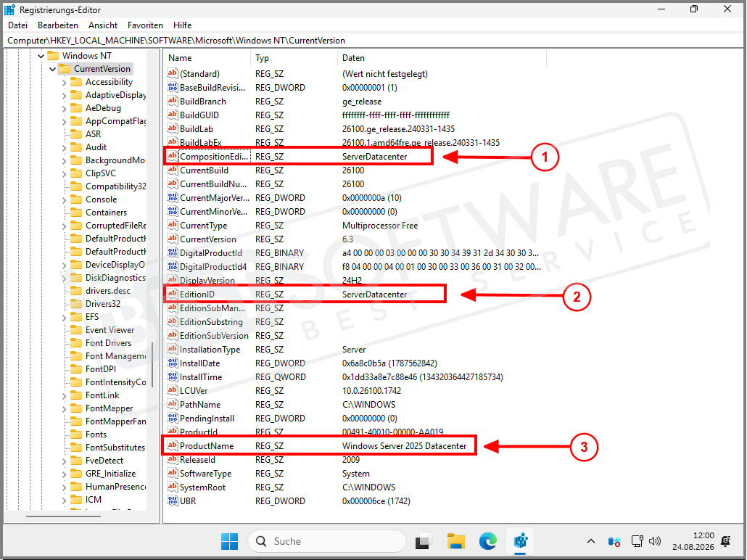The width and height of the screenshot is (747, 560).
Task: Select the CurrentType value name
Action: click(x=203, y=226)
